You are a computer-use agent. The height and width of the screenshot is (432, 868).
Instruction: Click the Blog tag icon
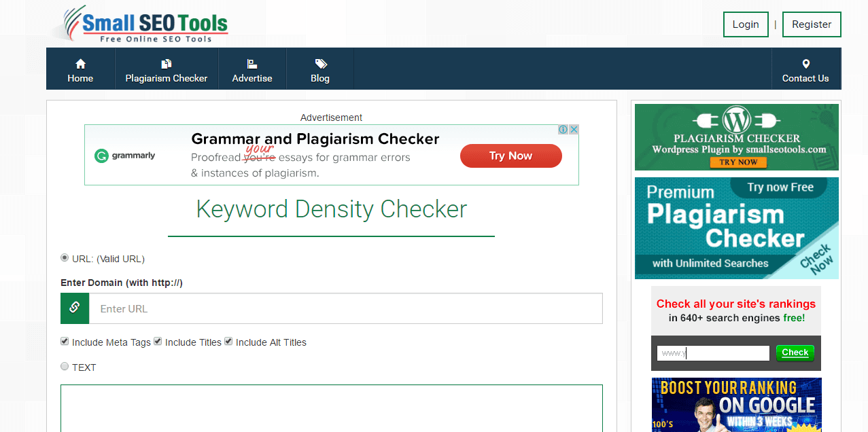click(x=321, y=64)
